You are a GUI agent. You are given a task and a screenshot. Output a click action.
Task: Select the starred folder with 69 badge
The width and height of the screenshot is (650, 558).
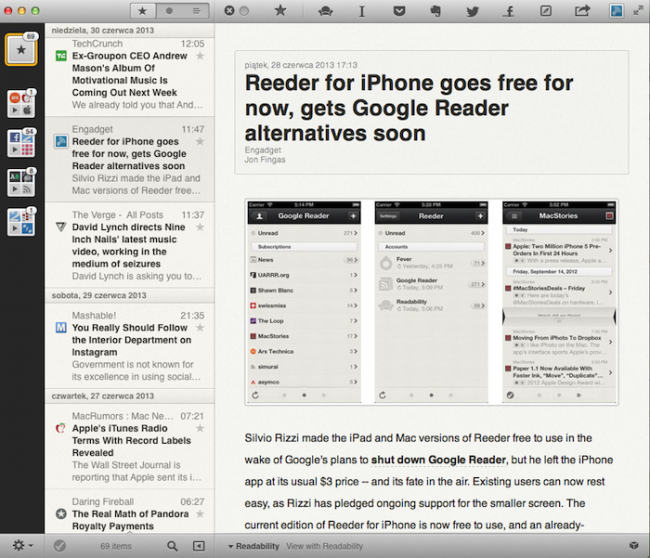click(x=21, y=50)
